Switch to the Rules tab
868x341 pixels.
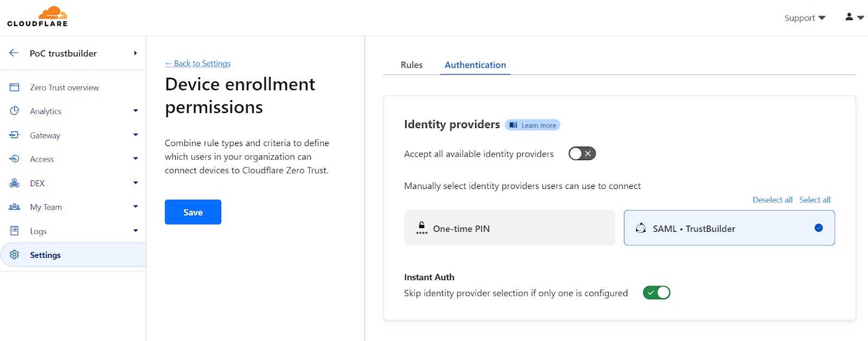click(x=411, y=65)
